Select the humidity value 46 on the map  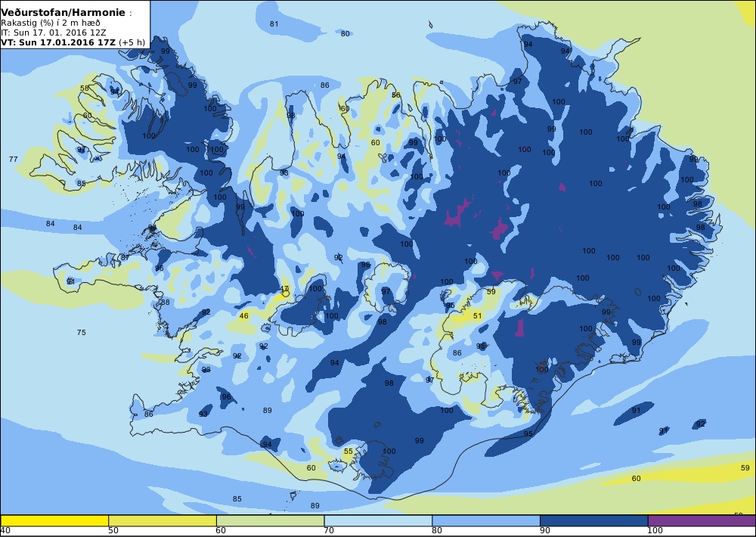point(244,316)
